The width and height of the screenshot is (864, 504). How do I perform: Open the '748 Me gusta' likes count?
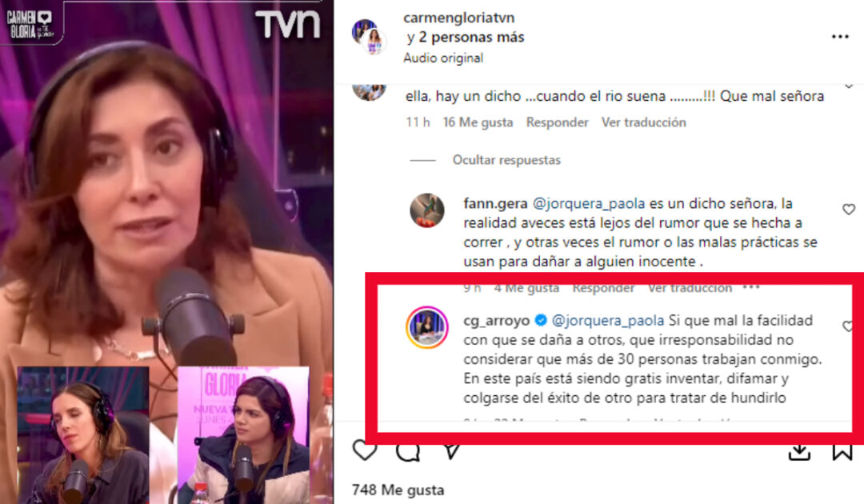pos(398,490)
